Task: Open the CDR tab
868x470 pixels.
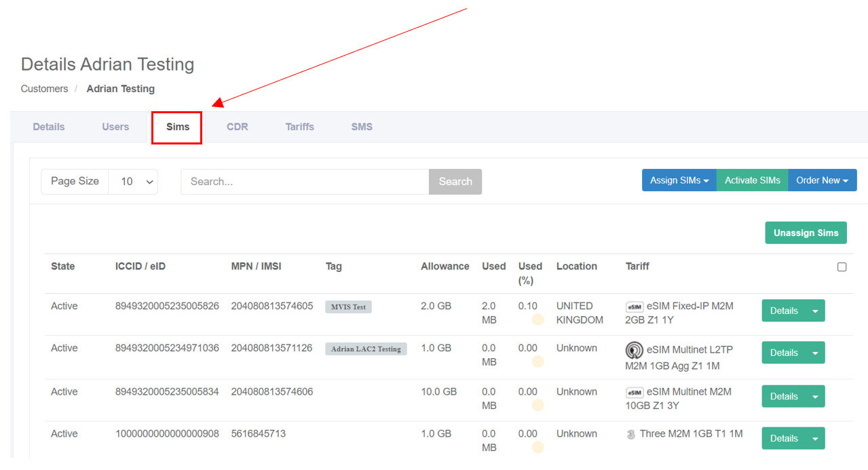Action: click(238, 127)
